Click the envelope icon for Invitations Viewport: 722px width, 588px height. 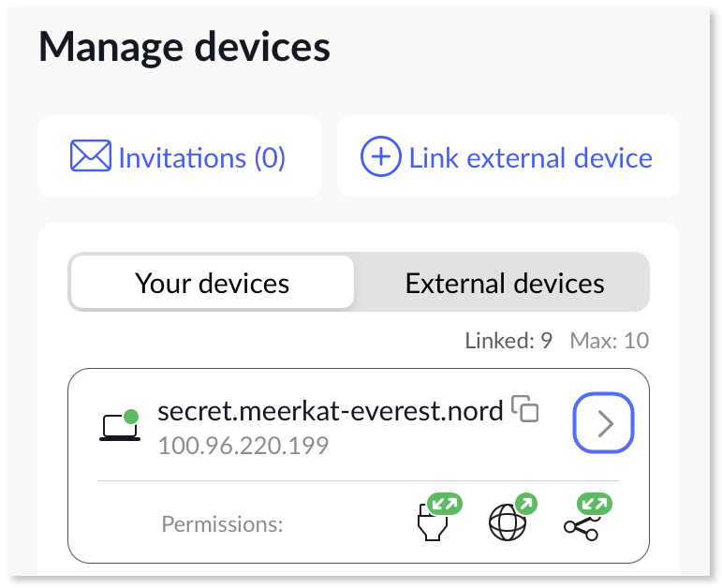(90, 156)
